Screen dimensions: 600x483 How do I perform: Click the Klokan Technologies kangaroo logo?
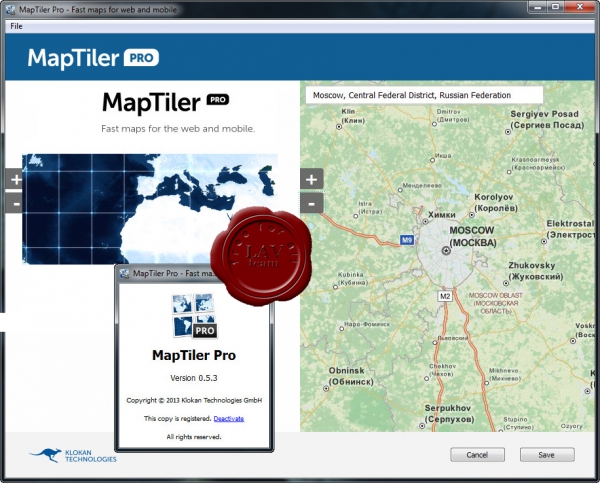pyautogui.click(x=73, y=455)
